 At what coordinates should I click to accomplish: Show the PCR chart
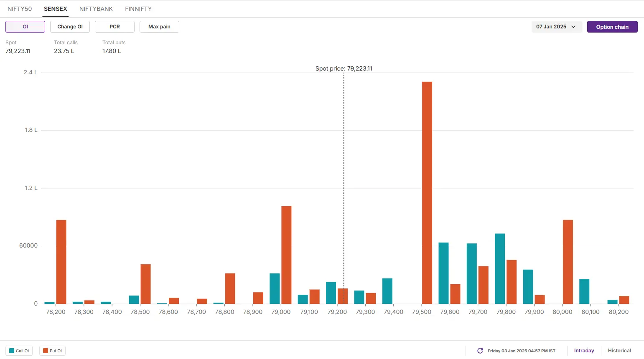(115, 27)
